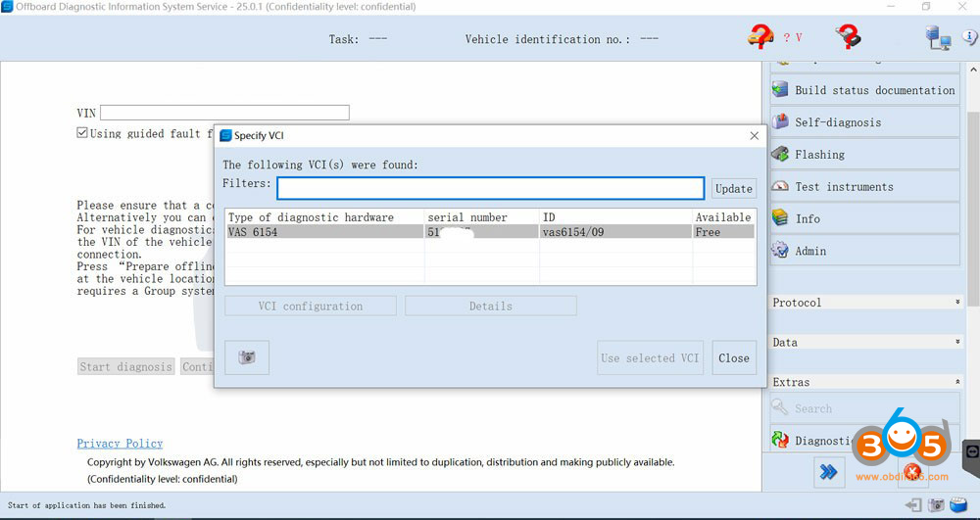Screen dimensions: 980x520
Task: Open Test instruments mode
Action: coord(865,186)
